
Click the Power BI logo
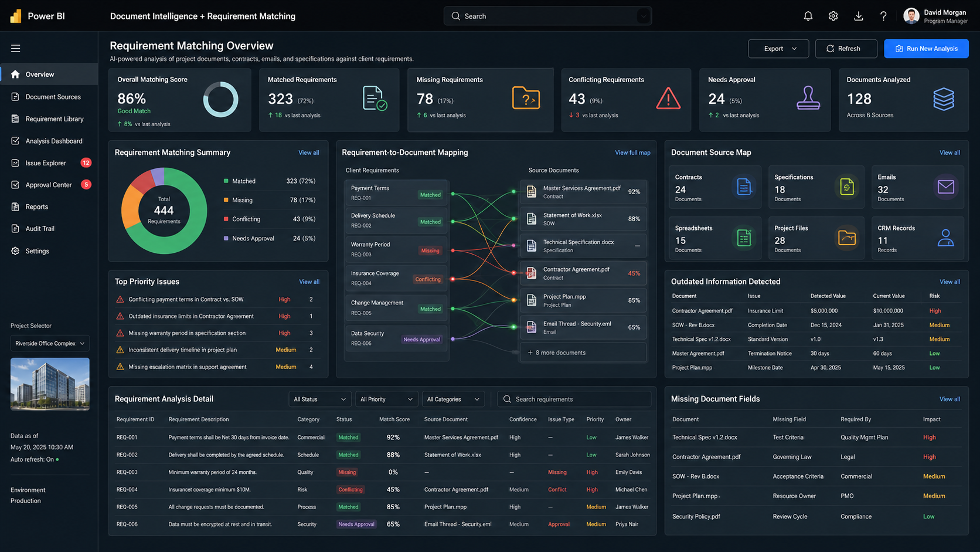pos(16,16)
